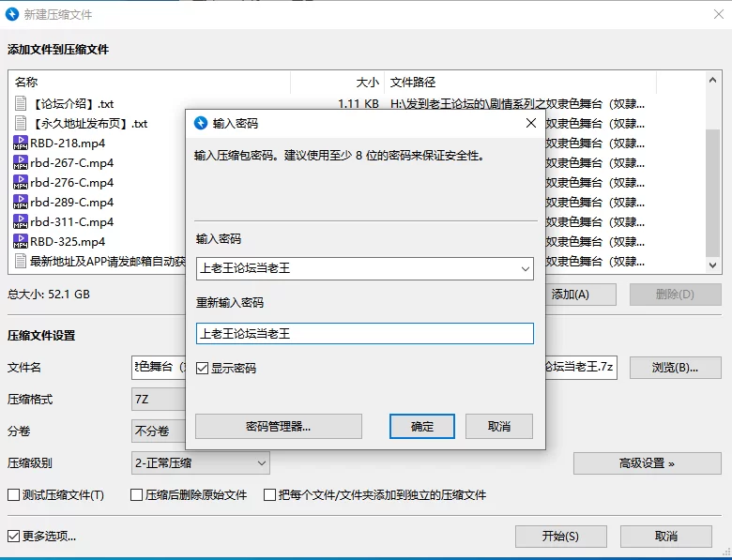Open the 分卷 不分卷 dropdown
This screenshot has height=560, width=732.
coord(159,431)
